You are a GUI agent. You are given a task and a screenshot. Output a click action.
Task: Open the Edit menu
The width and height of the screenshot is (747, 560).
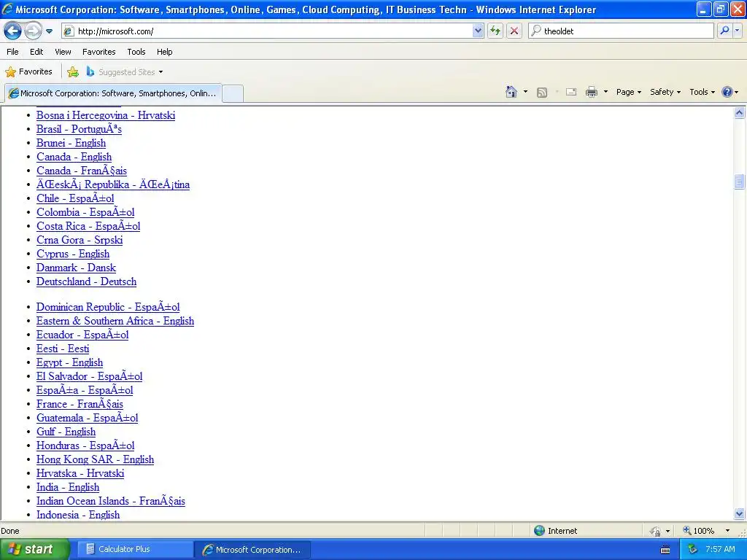tap(36, 52)
